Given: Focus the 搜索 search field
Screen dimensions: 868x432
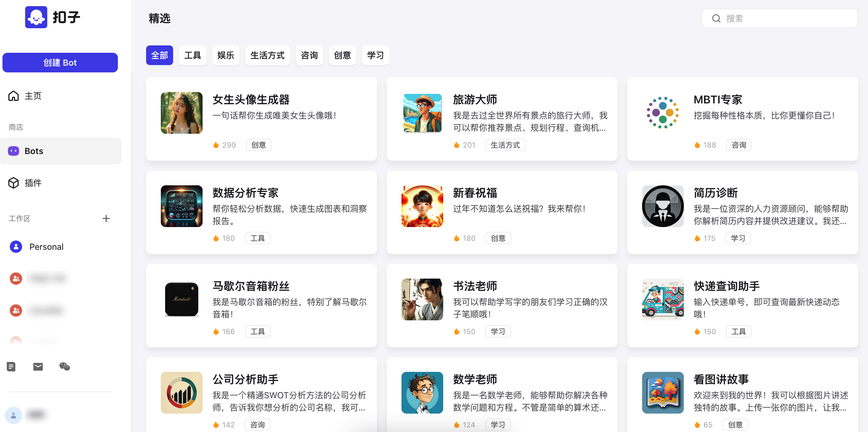Looking at the screenshot, I should coord(779,18).
